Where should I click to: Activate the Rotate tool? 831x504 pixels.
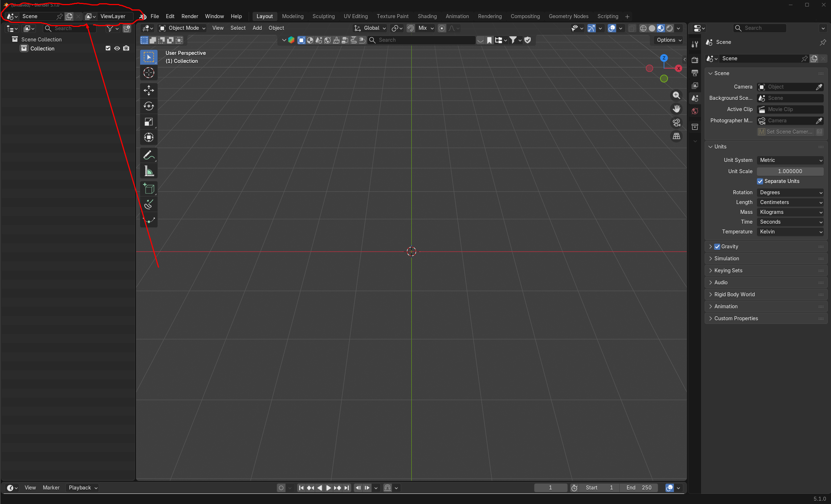(x=148, y=106)
